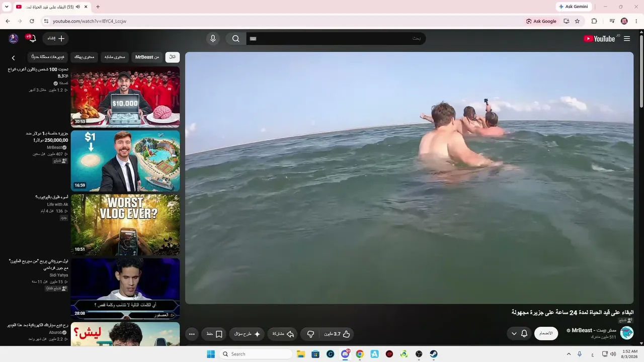The image size is (644, 362).
Task: Open the millionaire quiz show thumbnail
Action: [125, 289]
